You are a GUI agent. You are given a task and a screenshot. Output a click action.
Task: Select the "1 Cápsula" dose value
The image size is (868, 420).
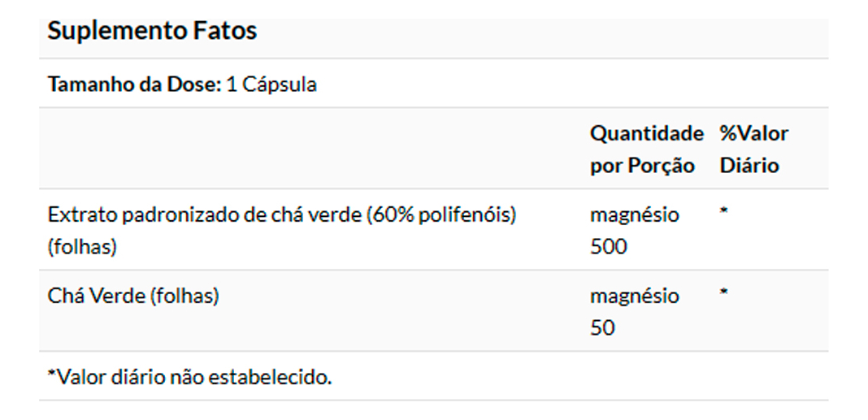(271, 84)
